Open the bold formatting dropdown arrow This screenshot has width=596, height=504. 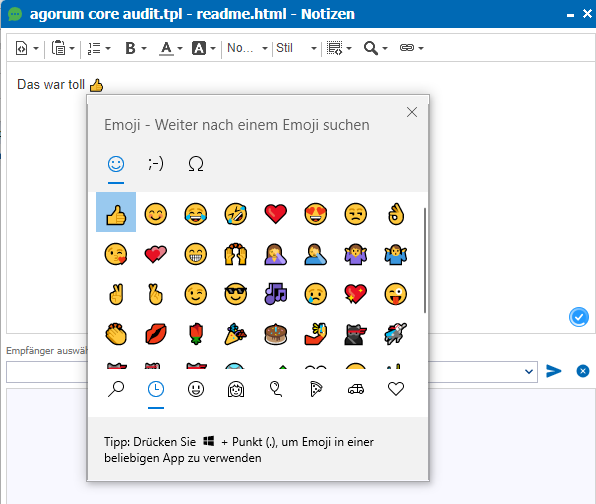144,48
